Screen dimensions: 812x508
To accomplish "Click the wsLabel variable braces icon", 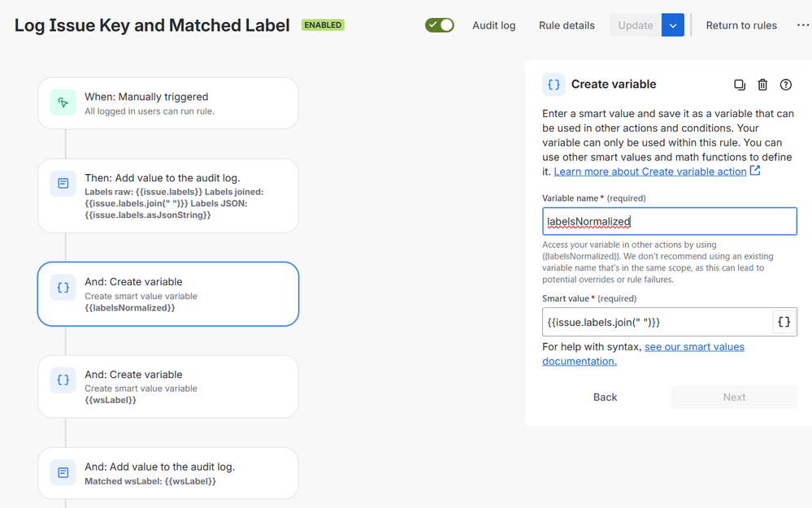I will click(63, 380).
